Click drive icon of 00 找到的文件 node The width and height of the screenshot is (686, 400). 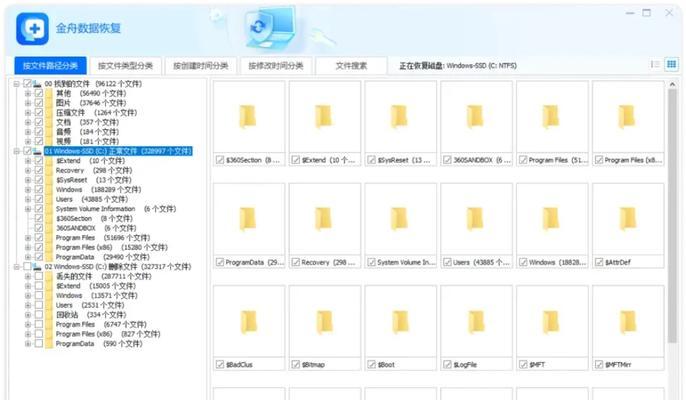[38, 84]
